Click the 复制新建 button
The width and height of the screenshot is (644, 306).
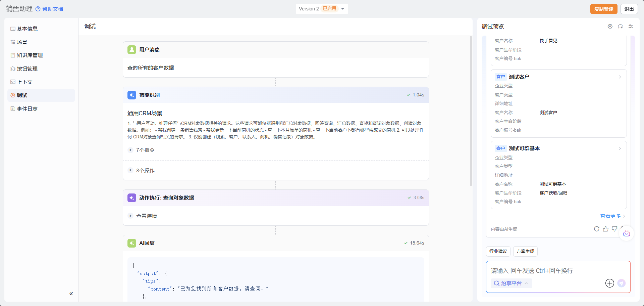[603, 9]
